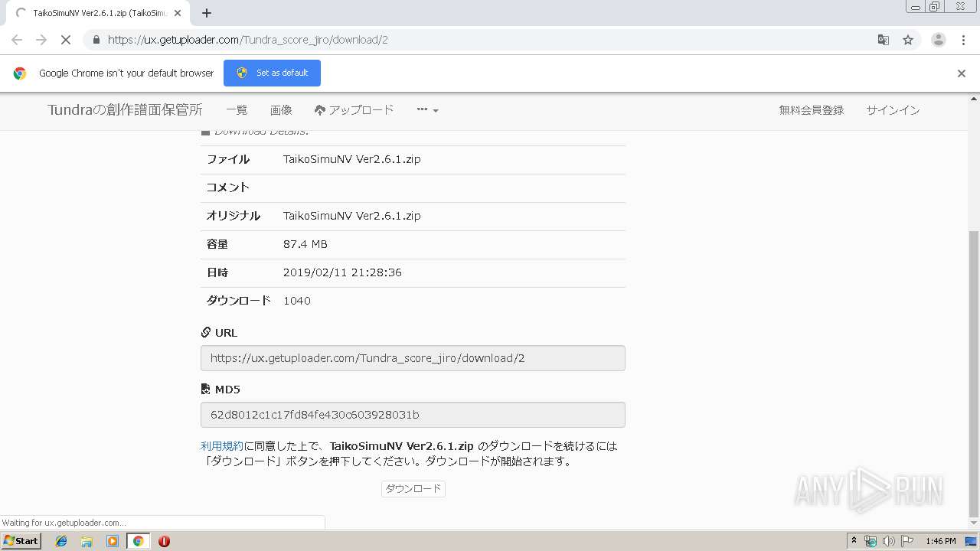Click download count 1040
Viewport: 980px width, 551px height.
[x=297, y=301]
